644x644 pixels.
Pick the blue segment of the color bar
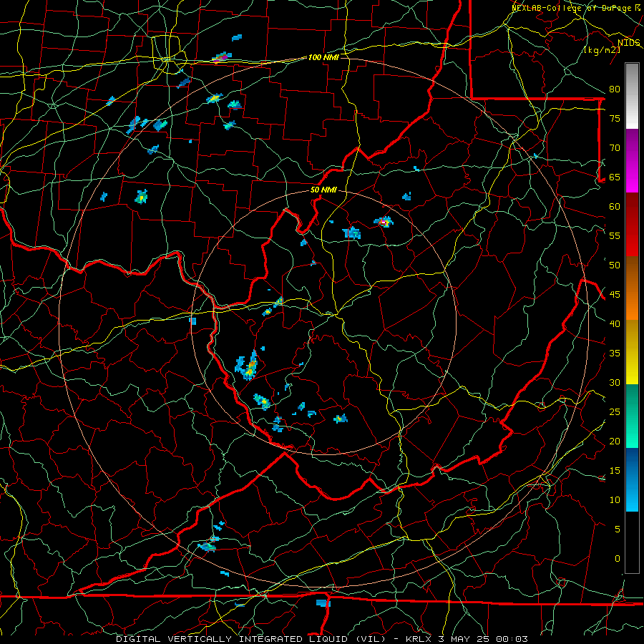632,479
